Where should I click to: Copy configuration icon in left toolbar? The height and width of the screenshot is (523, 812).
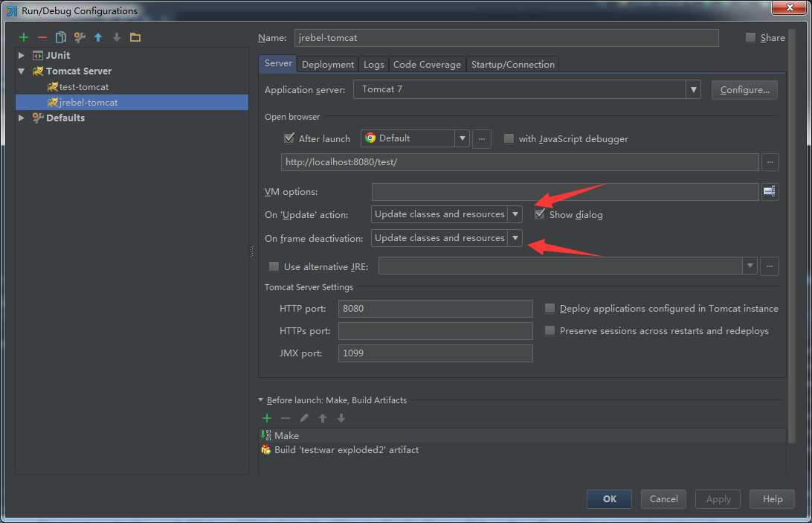click(x=60, y=37)
